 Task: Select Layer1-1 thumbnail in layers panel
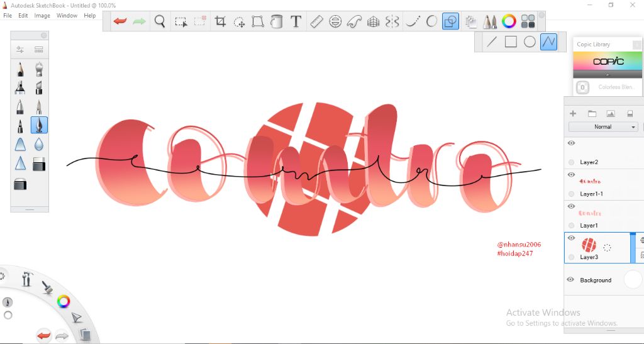590,181
